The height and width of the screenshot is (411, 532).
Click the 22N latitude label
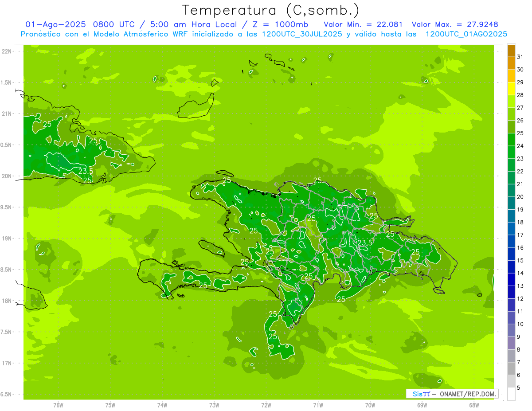point(7,51)
